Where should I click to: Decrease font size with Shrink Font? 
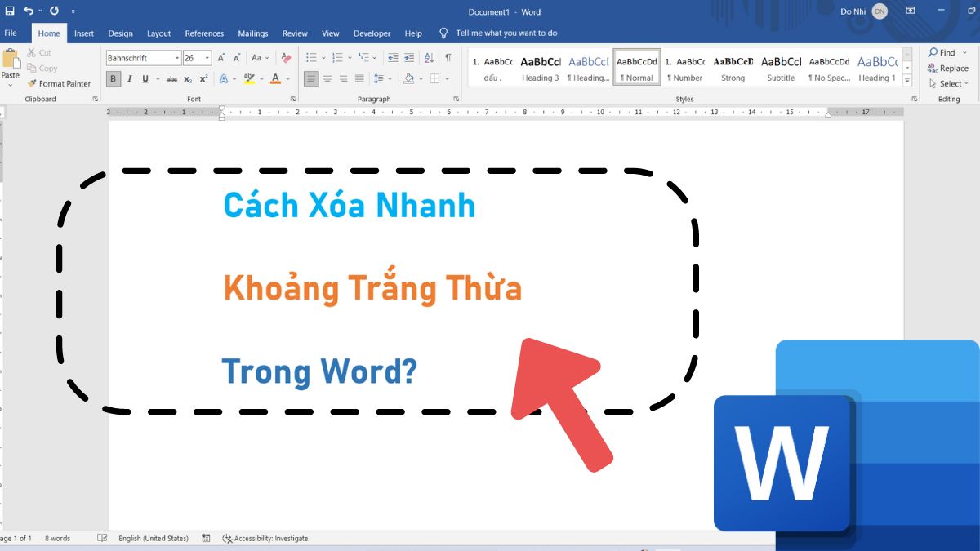[x=236, y=58]
